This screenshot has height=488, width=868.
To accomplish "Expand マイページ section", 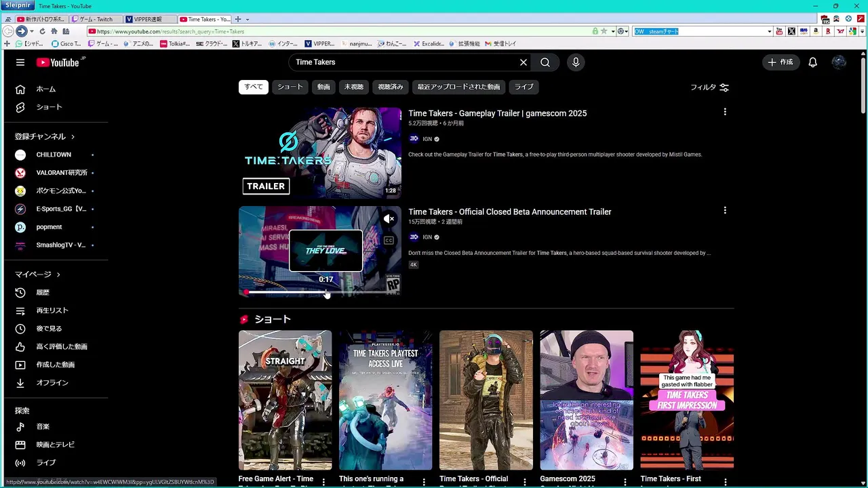I will tap(38, 274).
